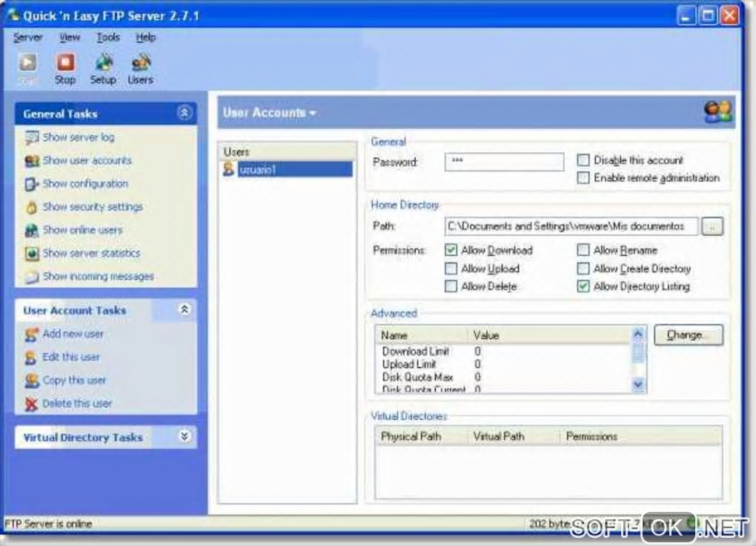Click the Start server toolbar icon
The height and width of the screenshot is (546, 756).
[27, 63]
